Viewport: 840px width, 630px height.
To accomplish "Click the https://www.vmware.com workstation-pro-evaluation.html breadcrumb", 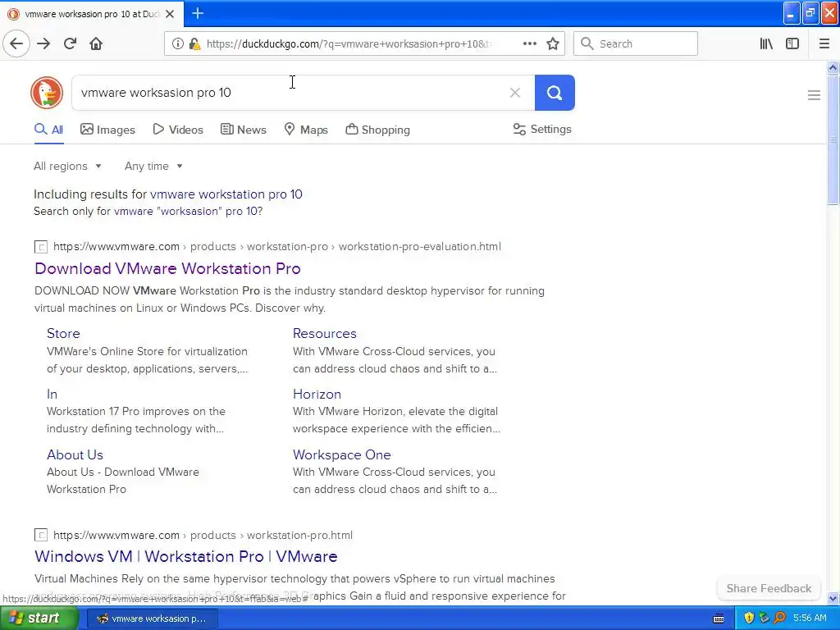I will tap(277, 246).
